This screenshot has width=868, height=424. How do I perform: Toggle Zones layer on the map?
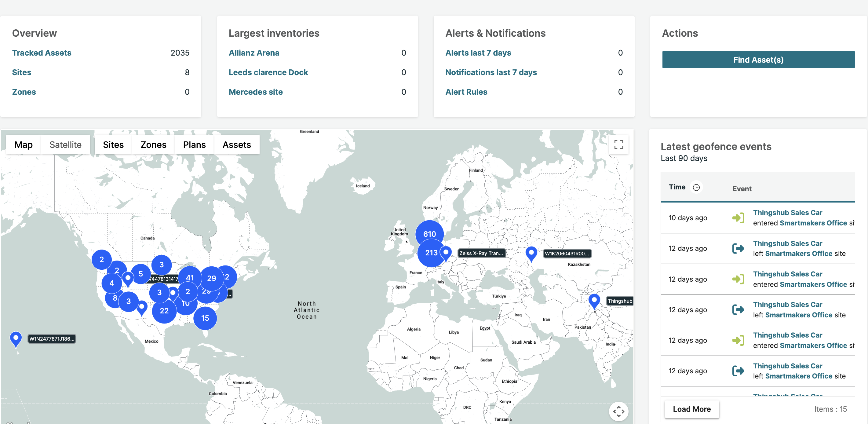click(x=153, y=144)
